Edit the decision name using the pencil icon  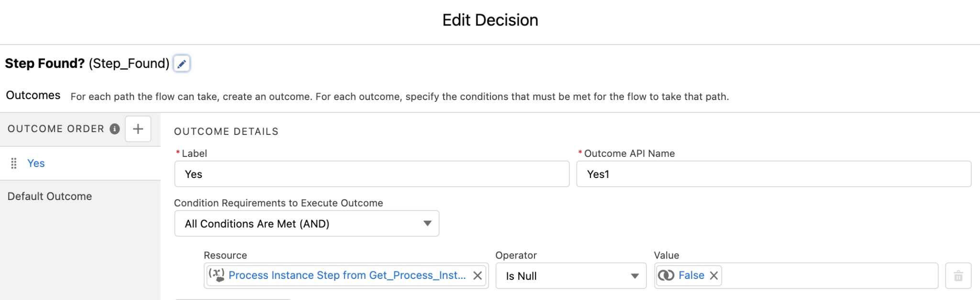(181, 63)
